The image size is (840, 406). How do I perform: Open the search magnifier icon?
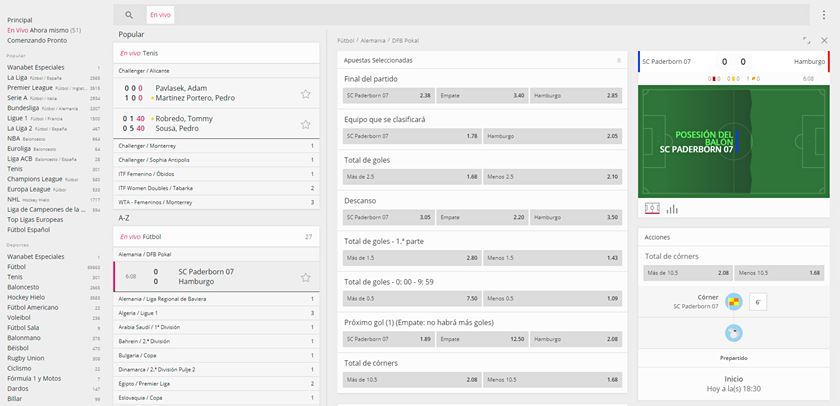tap(129, 15)
